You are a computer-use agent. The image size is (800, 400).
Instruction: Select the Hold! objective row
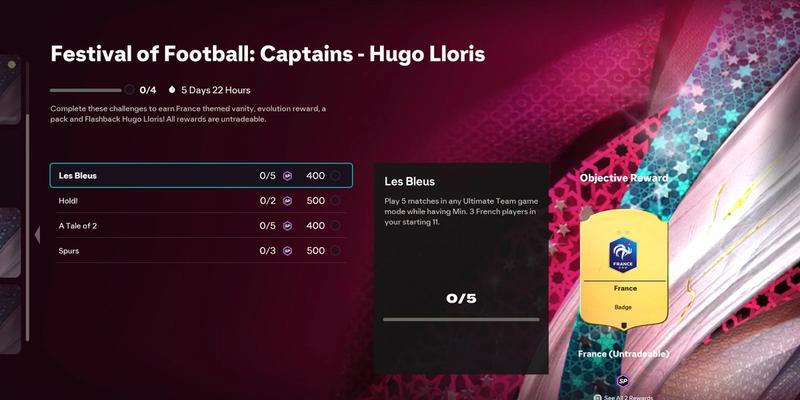(201, 201)
